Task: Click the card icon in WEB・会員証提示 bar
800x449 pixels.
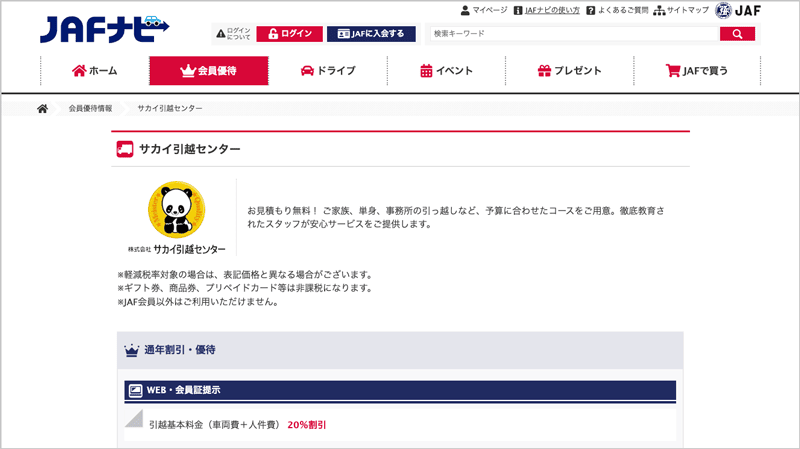Action: pos(135,390)
